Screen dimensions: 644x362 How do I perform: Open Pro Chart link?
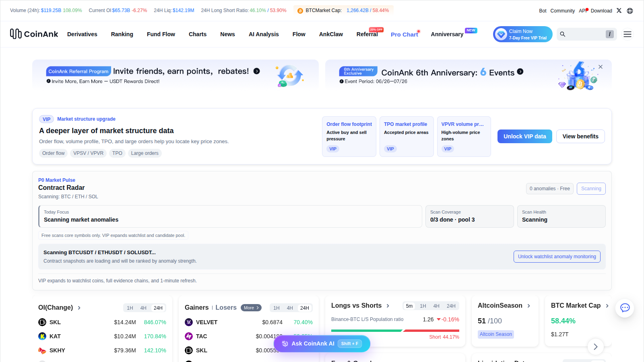click(x=405, y=35)
